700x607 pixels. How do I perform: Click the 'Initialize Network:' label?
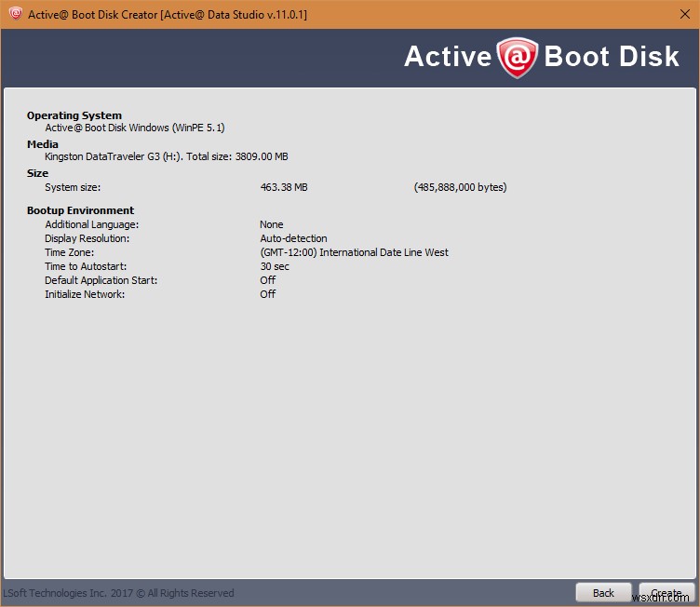85,294
